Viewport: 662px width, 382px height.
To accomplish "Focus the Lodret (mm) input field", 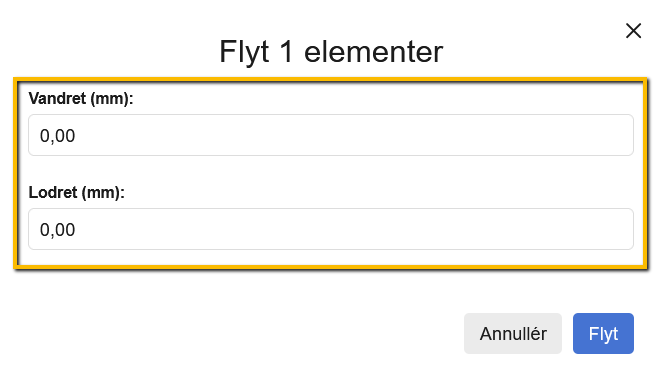I will point(331,229).
